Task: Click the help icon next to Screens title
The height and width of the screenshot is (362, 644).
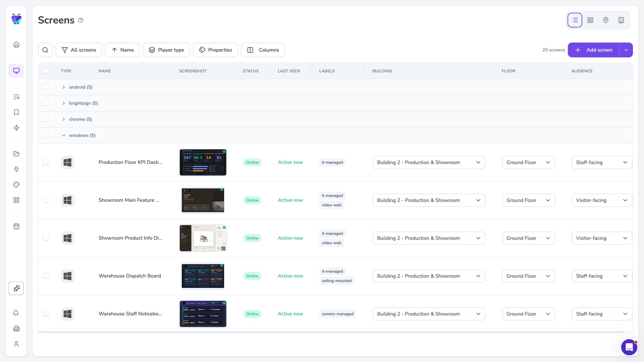Action: coord(80,20)
